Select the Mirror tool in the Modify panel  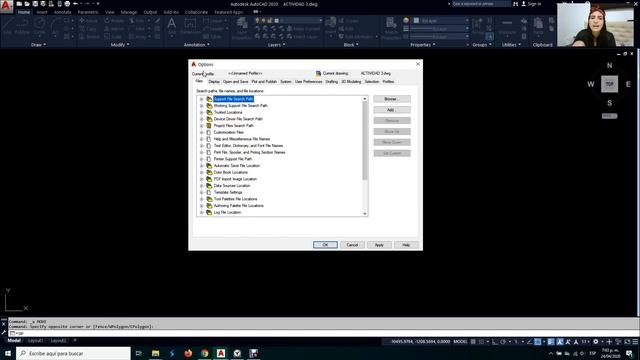[114, 29]
